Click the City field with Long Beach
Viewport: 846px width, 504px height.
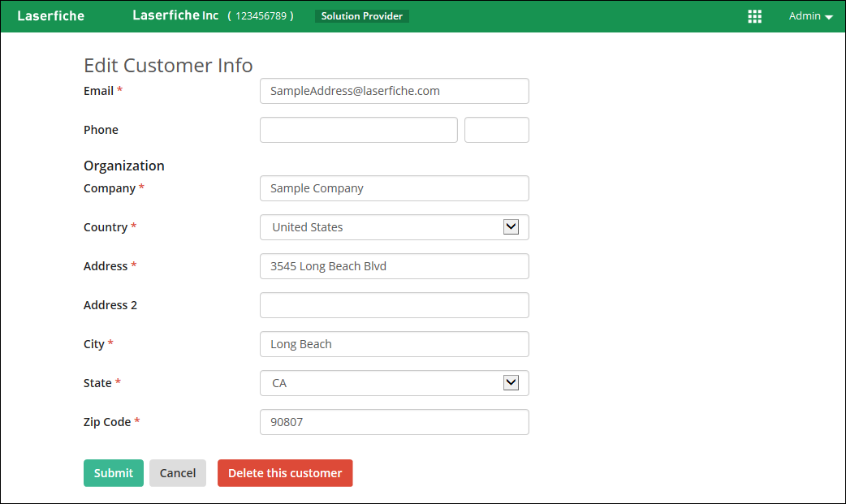pyautogui.click(x=395, y=344)
